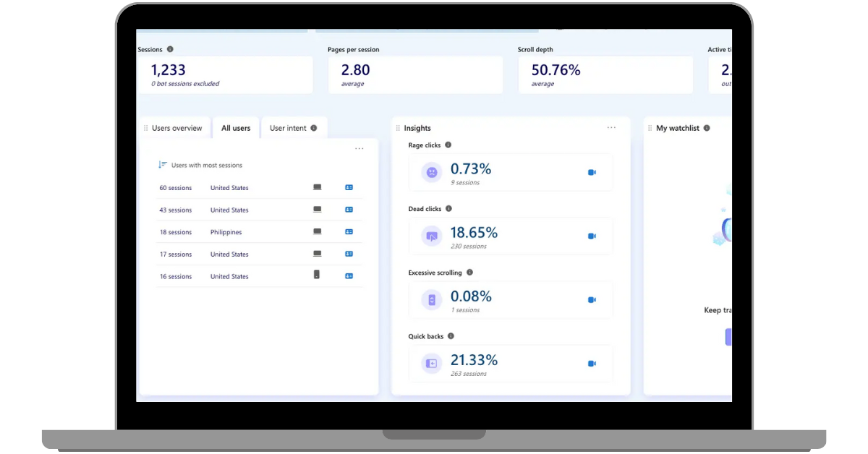Open the 43 sessions user row
The width and height of the screenshot is (868, 454).
pos(259,210)
